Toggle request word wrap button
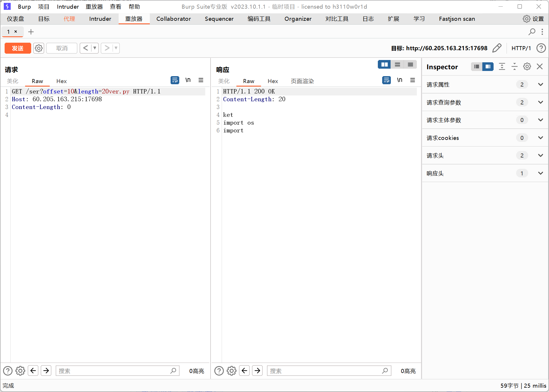This screenshot has width=549, height=392. click(175, 80)
